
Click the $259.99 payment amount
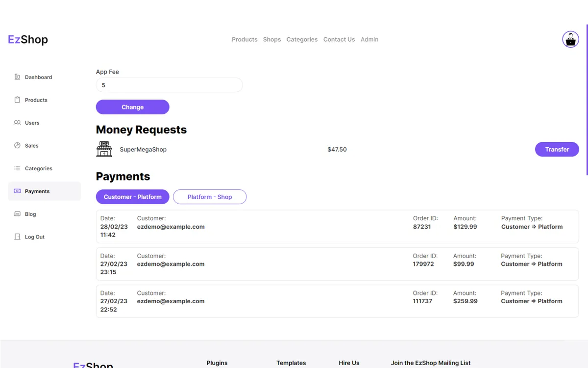(465, 301)
